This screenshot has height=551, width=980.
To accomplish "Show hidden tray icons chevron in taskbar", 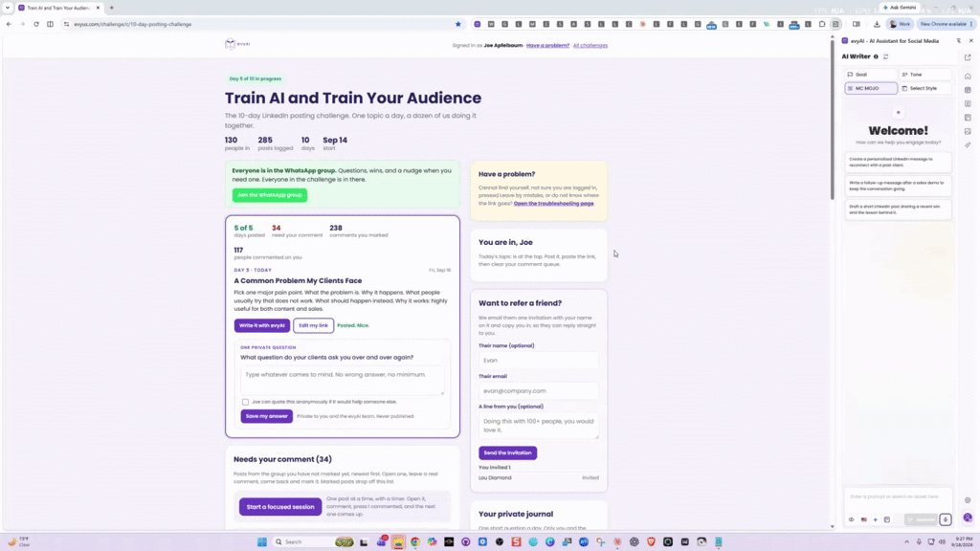I will (x=907, y=541).
